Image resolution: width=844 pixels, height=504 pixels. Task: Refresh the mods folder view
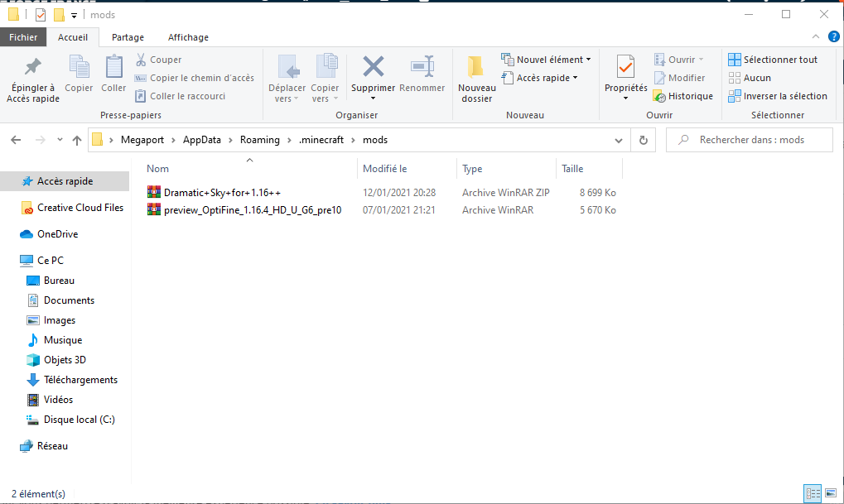point(643,141)
